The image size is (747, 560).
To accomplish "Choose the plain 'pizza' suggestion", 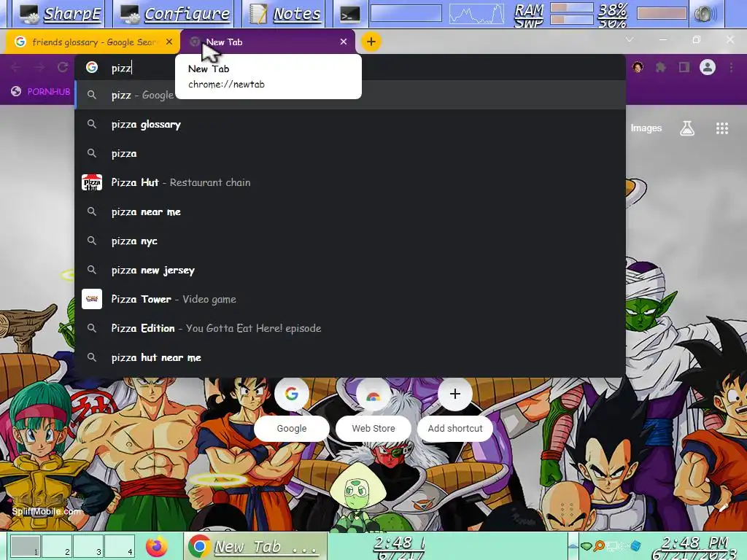I will pos(350,153).
